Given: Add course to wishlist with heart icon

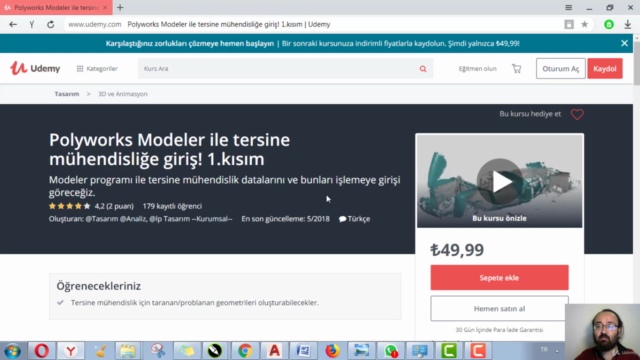Looking at the screenshot, I should click(x=577, y=114).
